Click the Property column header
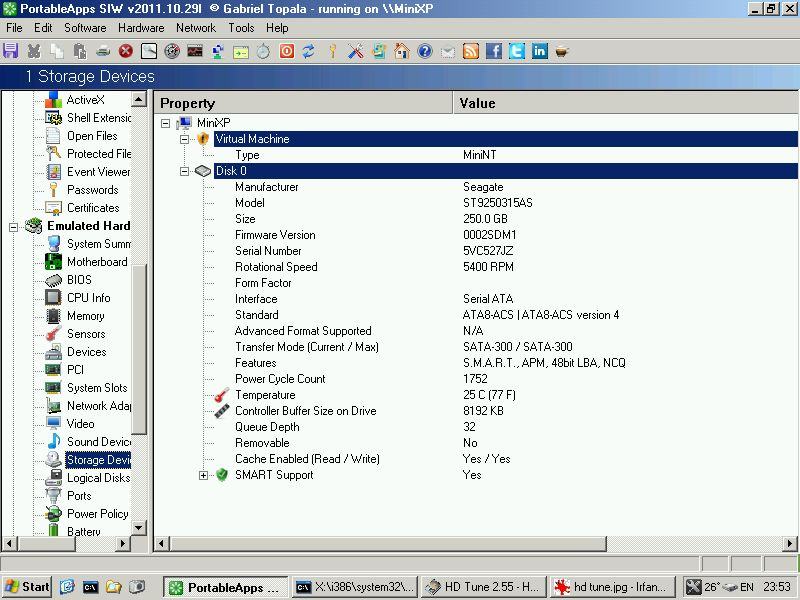 [304, 103]
